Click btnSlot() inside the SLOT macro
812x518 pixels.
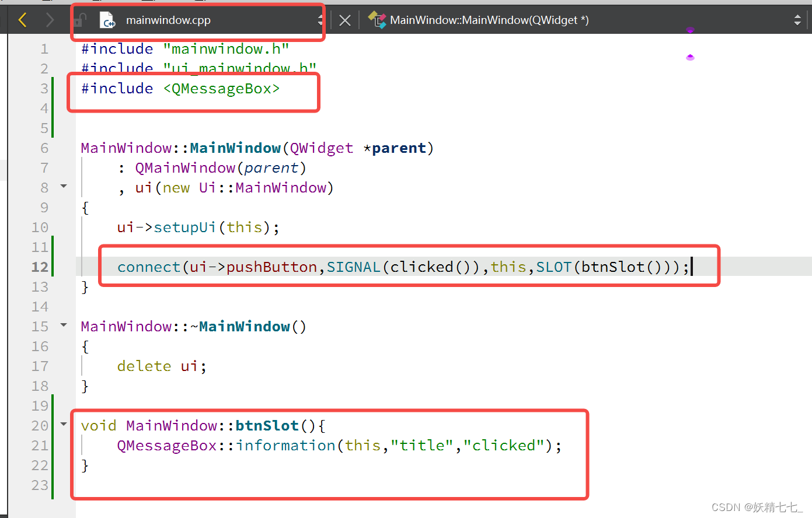pyautogui.click(x=622, y=267)
